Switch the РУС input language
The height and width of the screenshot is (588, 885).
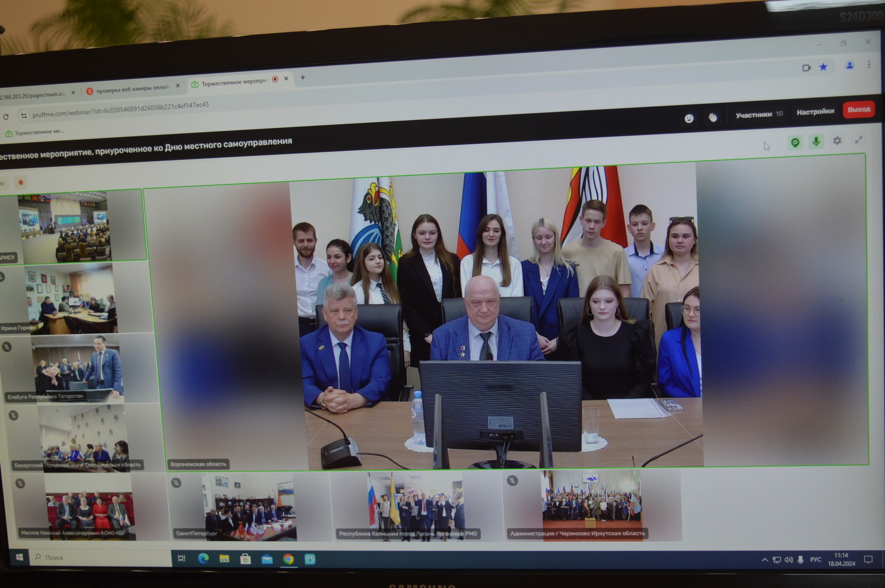click(x=815, y=560)
